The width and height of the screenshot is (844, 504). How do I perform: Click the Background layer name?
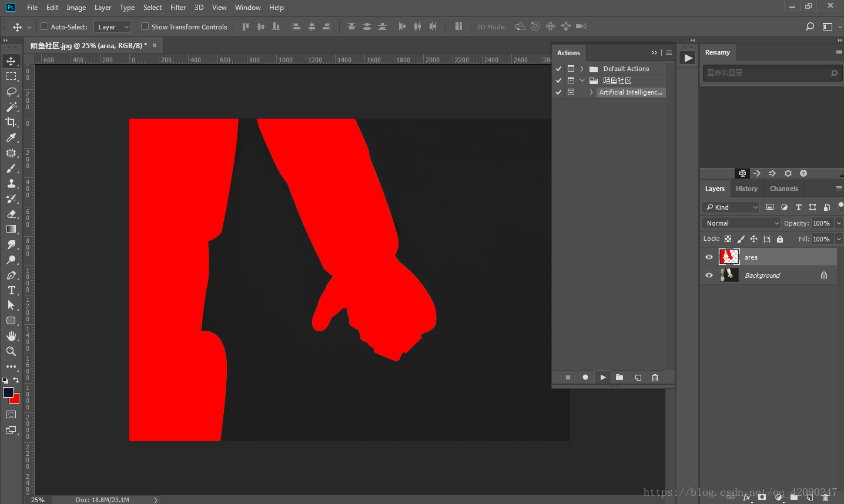[762, 275]
